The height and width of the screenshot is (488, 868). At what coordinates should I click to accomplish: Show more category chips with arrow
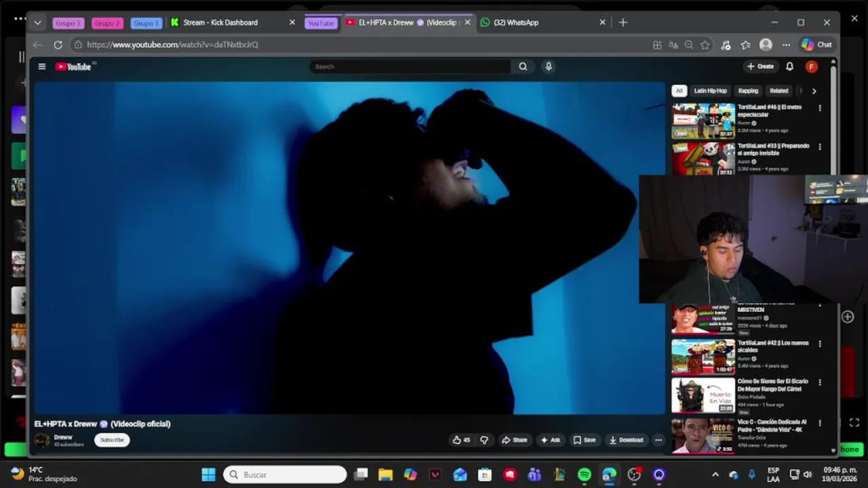[x=814, y=91]
